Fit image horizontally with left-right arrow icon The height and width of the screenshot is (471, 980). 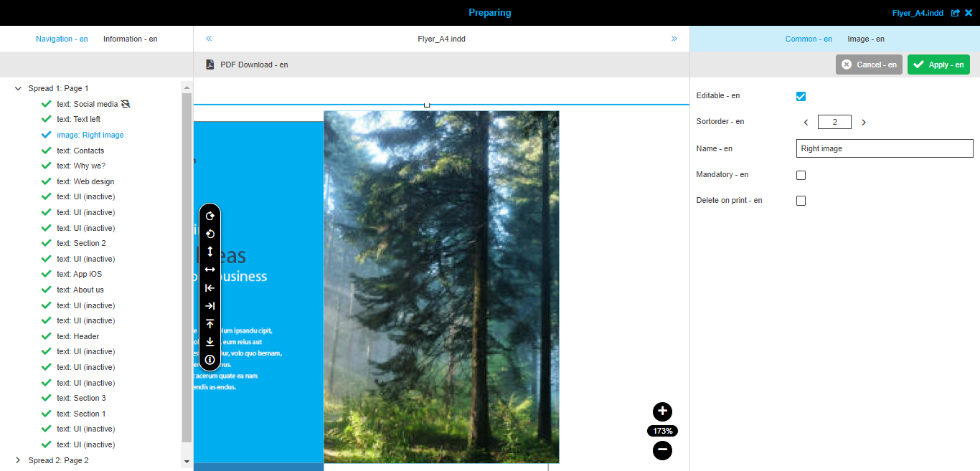pyautogui.click(x=210, y=270)
